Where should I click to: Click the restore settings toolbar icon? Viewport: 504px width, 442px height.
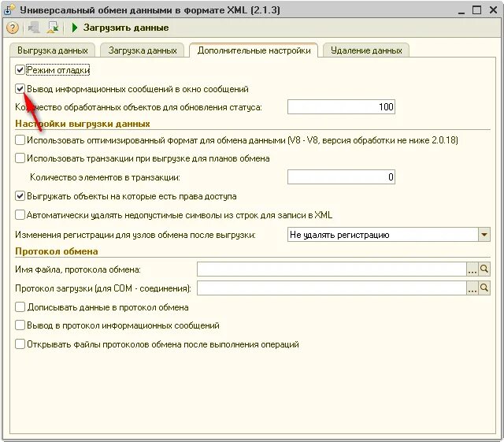click(x=53, y=28)
